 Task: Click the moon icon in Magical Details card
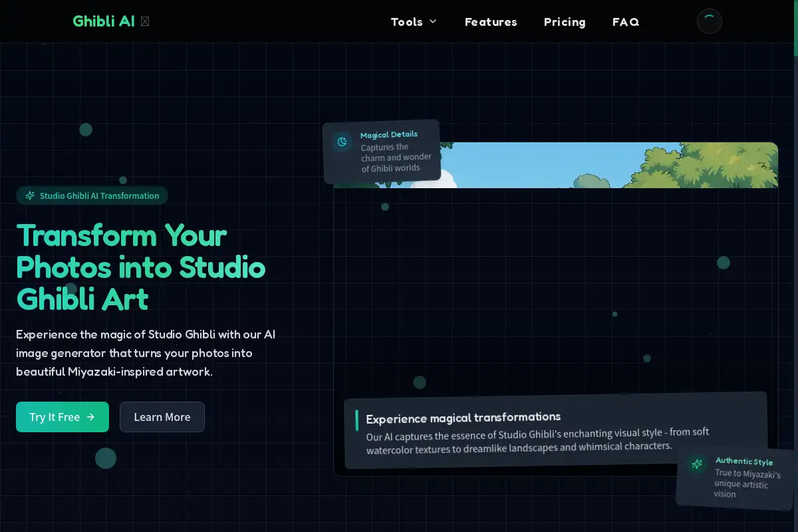tap(342, 142)
